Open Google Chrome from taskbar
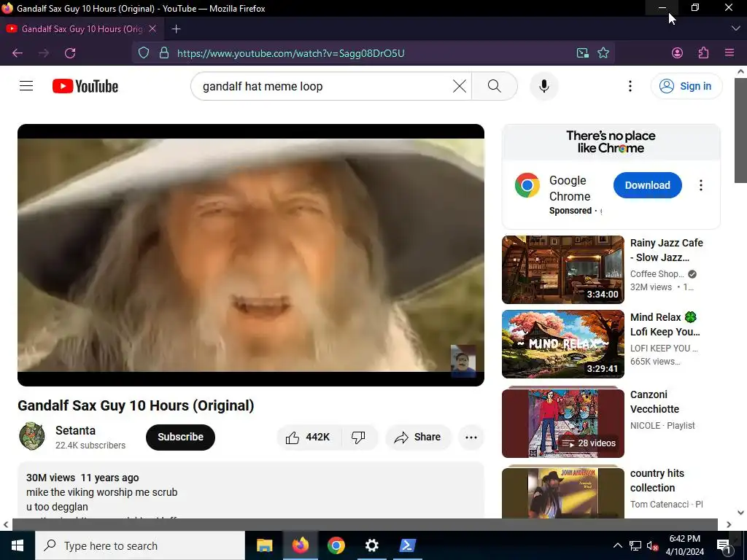The width and height of the screenshot is (747, 560). pyautogui.click(x=336, y=545)
